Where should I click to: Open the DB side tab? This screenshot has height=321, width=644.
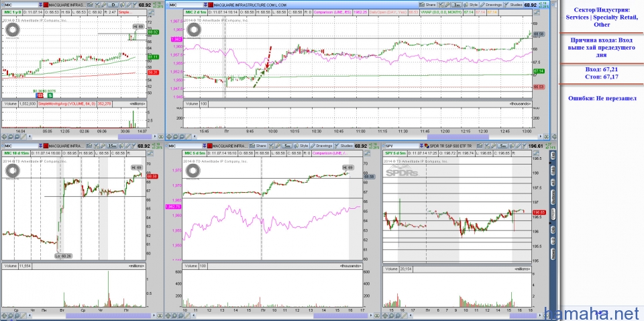(x=553, y=228)
